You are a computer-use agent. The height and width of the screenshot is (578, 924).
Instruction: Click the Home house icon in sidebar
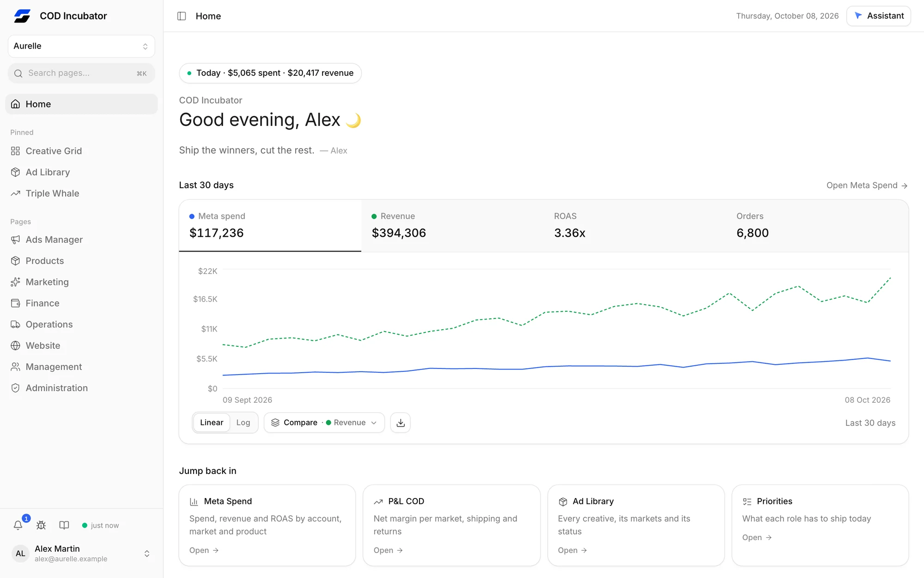tap(15, 104)
